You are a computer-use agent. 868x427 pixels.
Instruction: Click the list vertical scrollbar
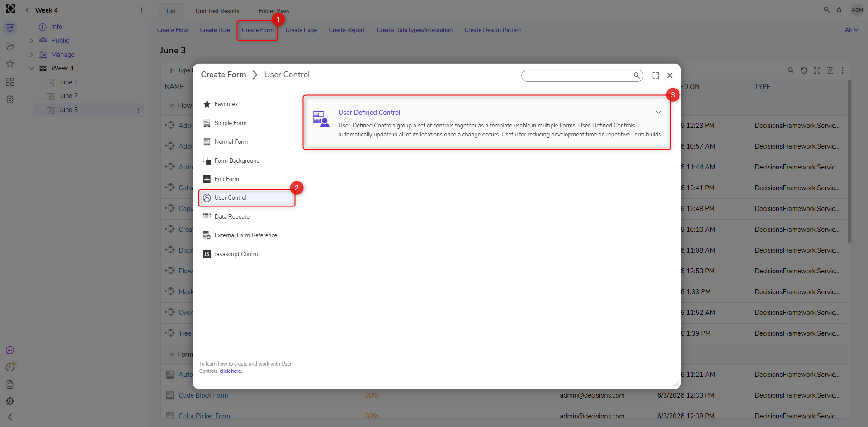coord(849,161)
